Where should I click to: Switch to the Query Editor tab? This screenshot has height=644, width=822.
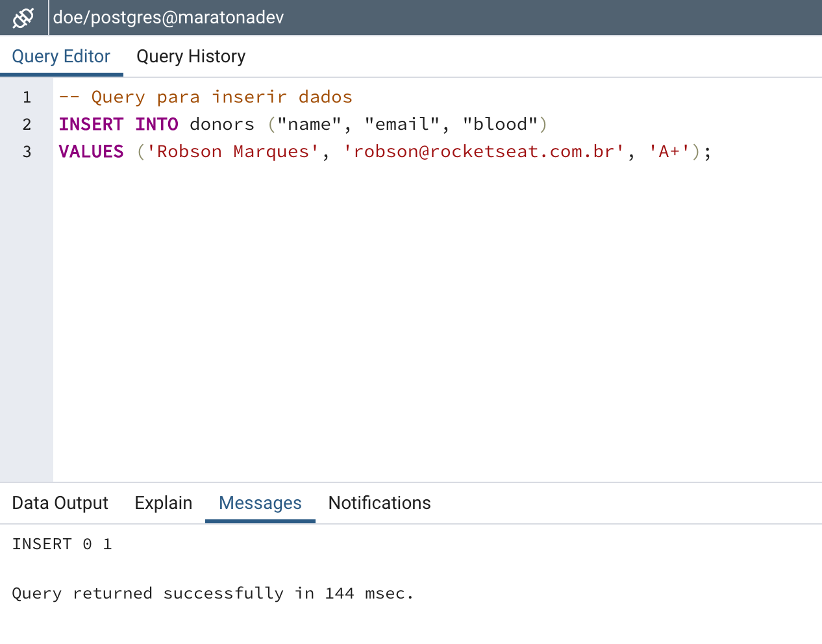pos(61,56)
